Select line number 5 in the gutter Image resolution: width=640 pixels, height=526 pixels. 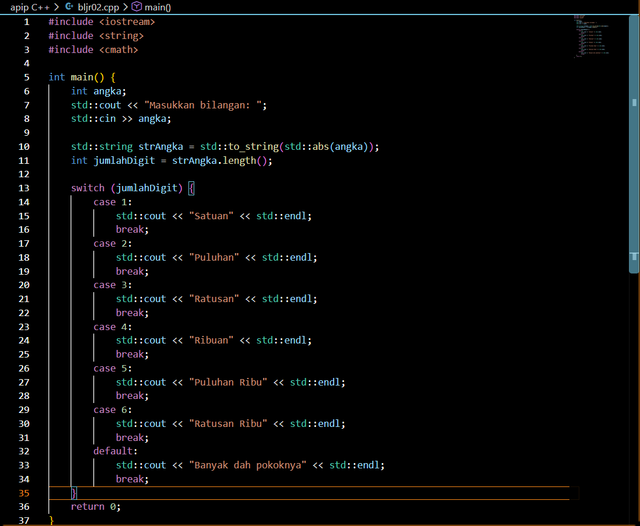[27, 77]
